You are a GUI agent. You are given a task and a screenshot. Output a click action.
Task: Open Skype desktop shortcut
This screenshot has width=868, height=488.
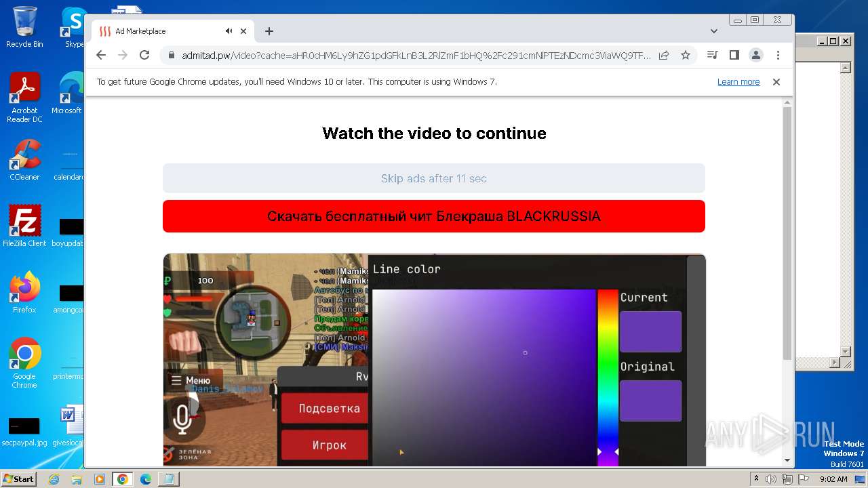(73, 27)
